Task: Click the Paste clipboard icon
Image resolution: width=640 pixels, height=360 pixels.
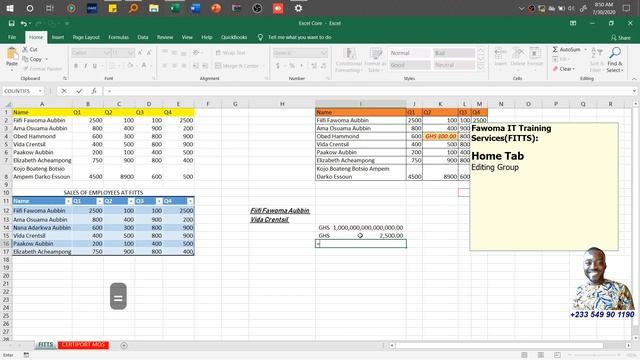Action: pyautogui.click(x=12, y=53)
